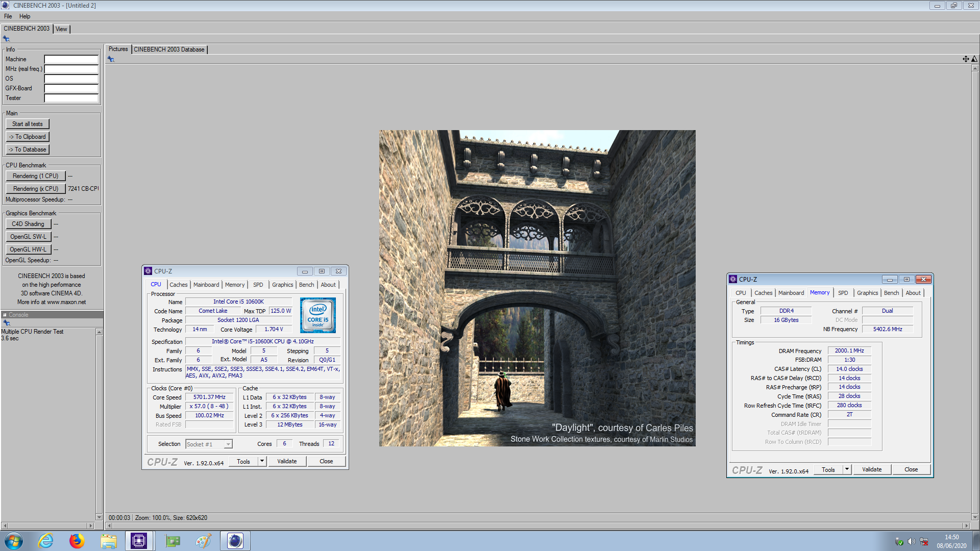Click the To Database button
The image size is (980, 551).
click(x=28, y=149)
